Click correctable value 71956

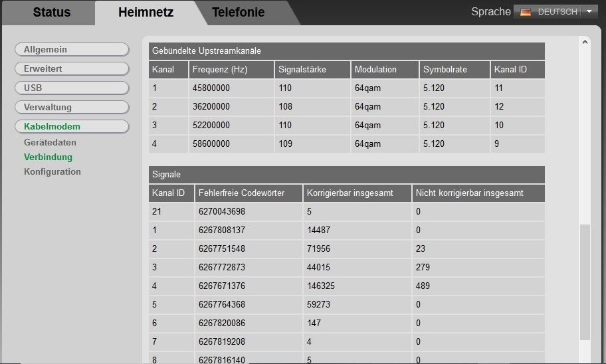tap(318, 249)
